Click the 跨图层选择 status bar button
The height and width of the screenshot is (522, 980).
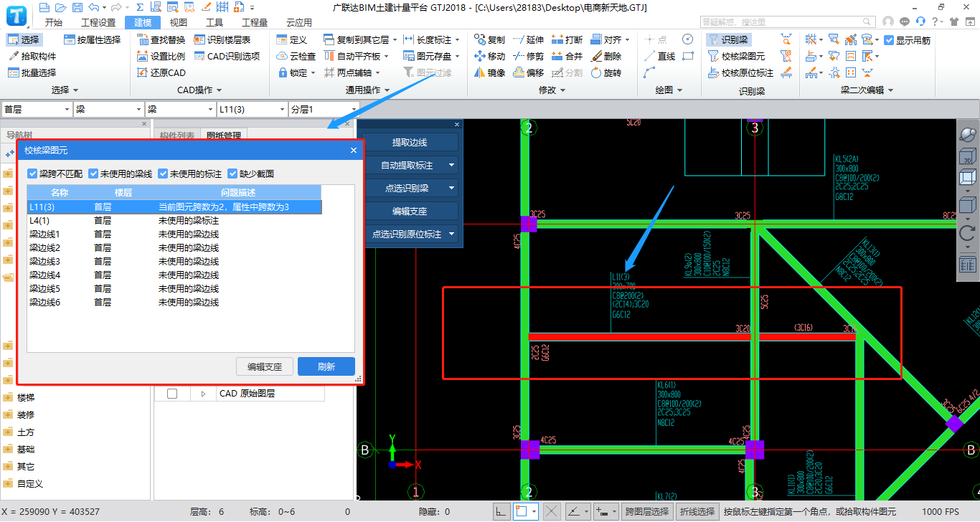(647, 512)
